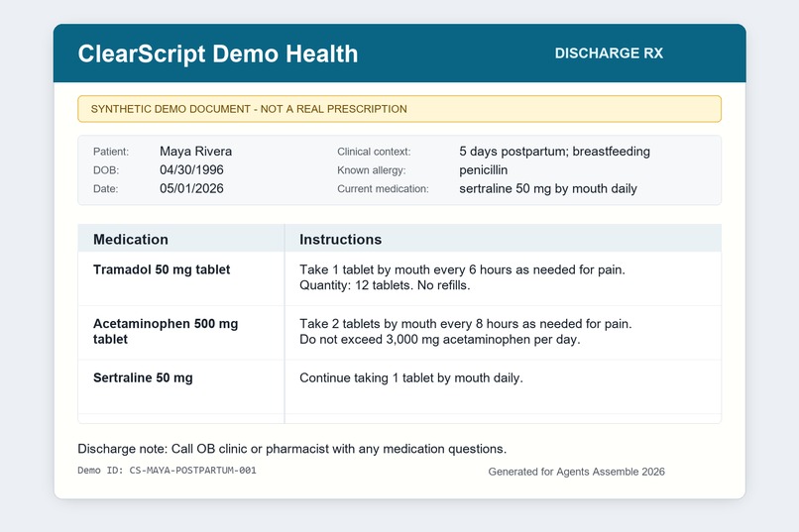Click the Known allergy: label

point(371,170)
